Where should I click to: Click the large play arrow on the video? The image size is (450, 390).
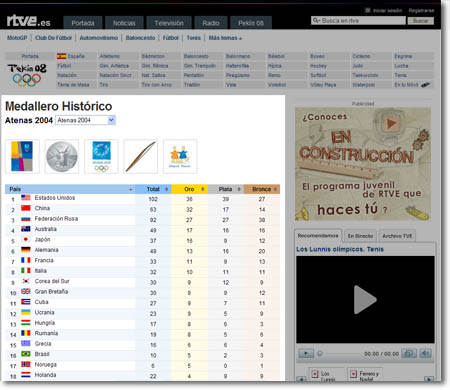pos(365,299)
